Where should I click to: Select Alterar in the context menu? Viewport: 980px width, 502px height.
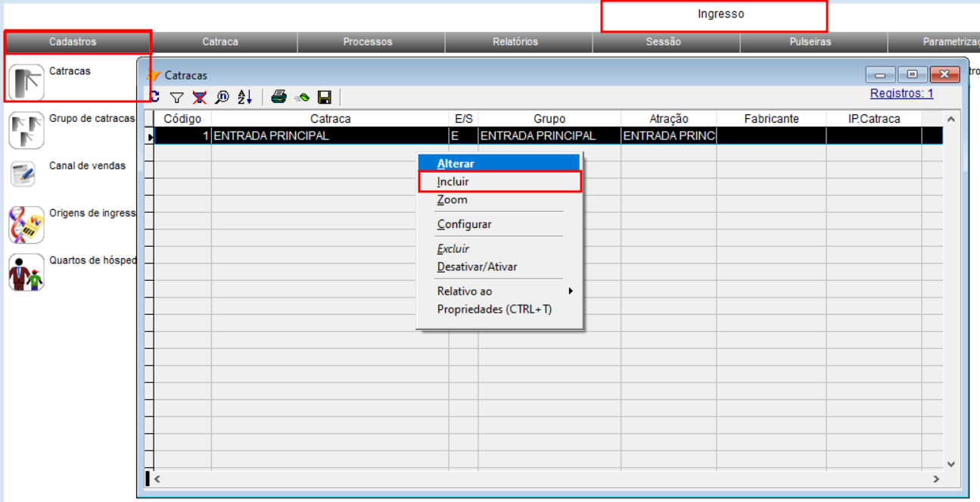coord(456,164)
